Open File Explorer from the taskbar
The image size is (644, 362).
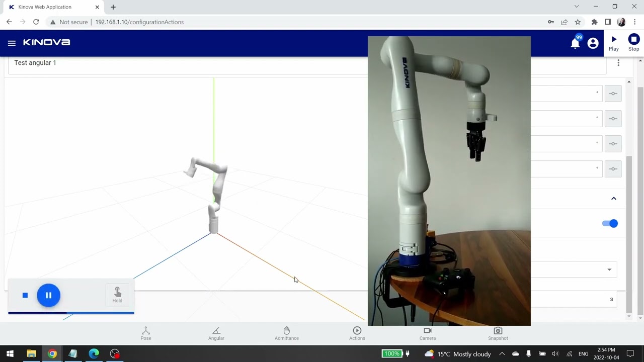31,354
